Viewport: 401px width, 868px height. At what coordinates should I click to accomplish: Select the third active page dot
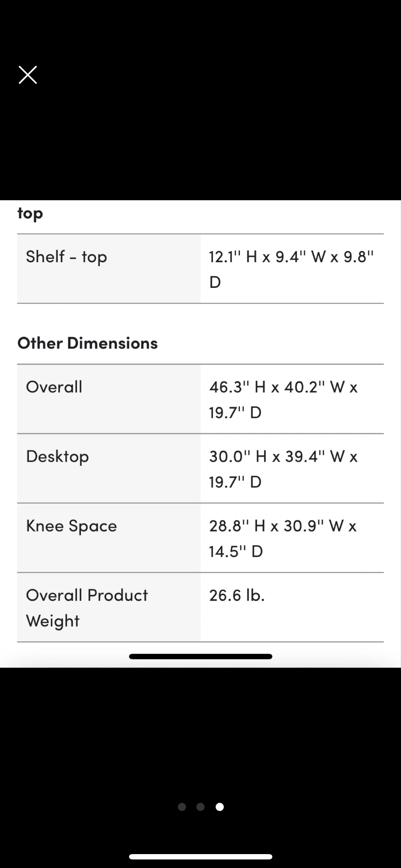[x=220, y=807]
